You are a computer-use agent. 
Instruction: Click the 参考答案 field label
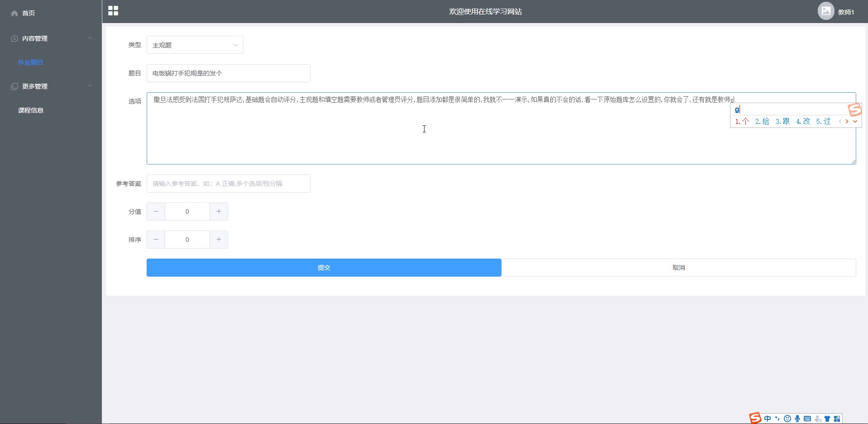[x=129, y=184]
